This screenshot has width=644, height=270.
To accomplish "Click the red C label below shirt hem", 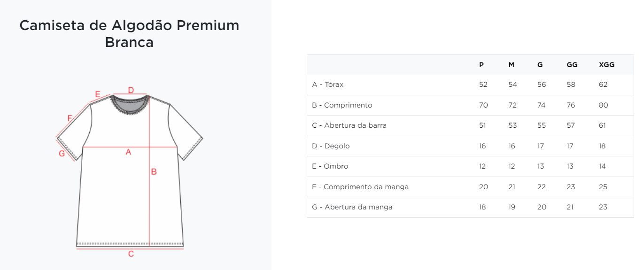I will (x=131, y=254).
